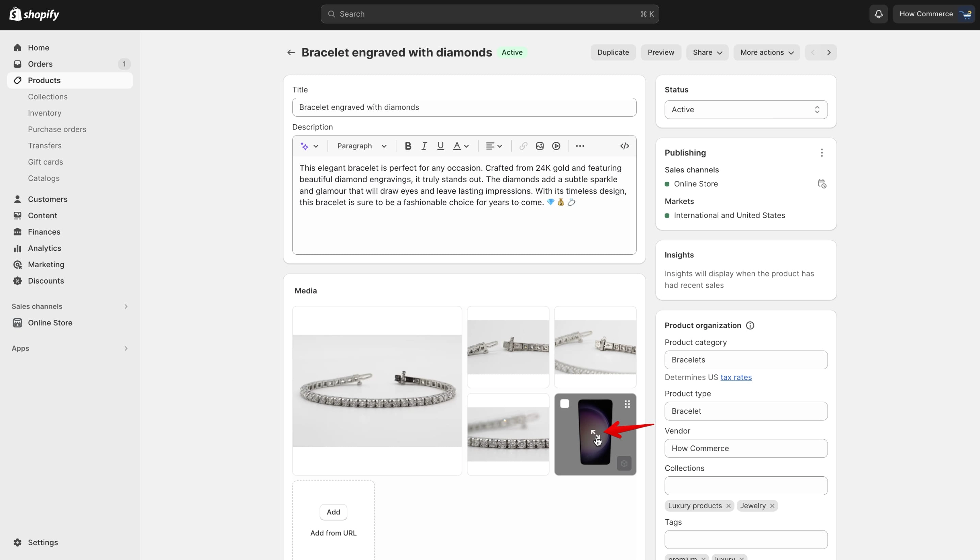Click the Collections search field
The height and width of the screenshot is (560, 980).
click(x=746, y=486)
